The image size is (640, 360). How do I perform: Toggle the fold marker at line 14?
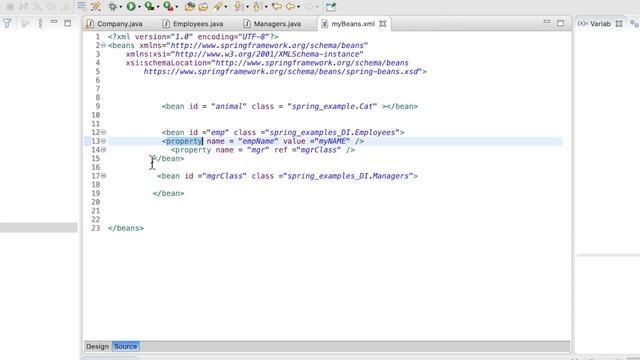pos(103,150)
